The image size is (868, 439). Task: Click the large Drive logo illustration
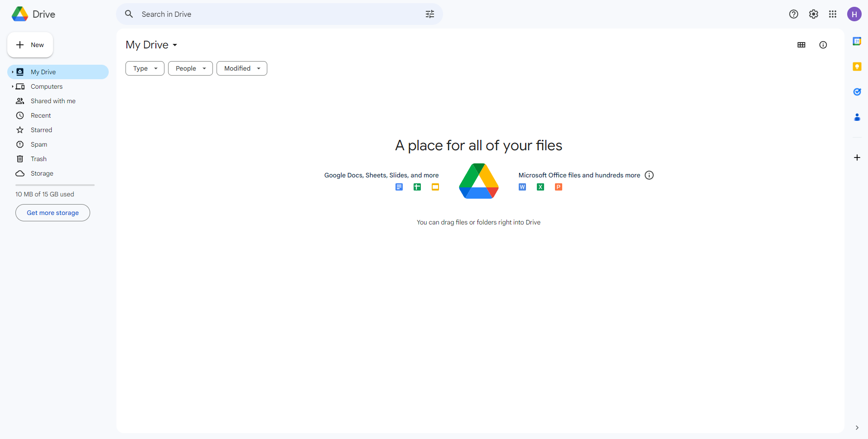click(x=479, y=181)
